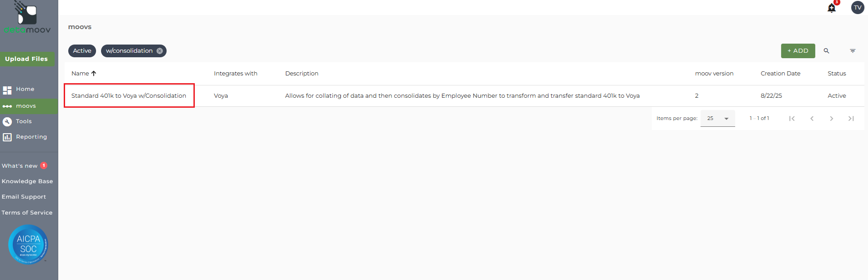This screenshot has width=868, height=280.
Task: Sort by the Name column arrow
Action: pyautogui.click(x=94, y=73)
